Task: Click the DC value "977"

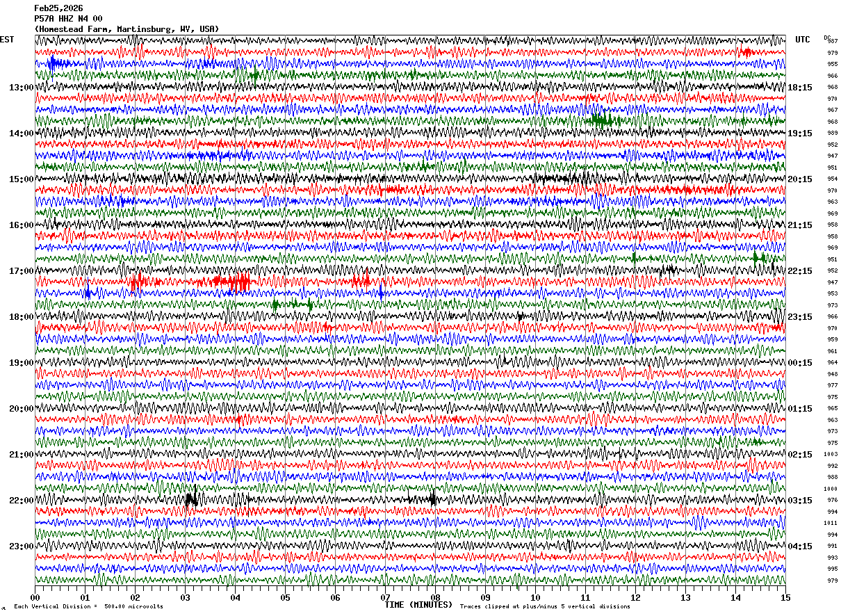Action: click(x=833, y=385)
